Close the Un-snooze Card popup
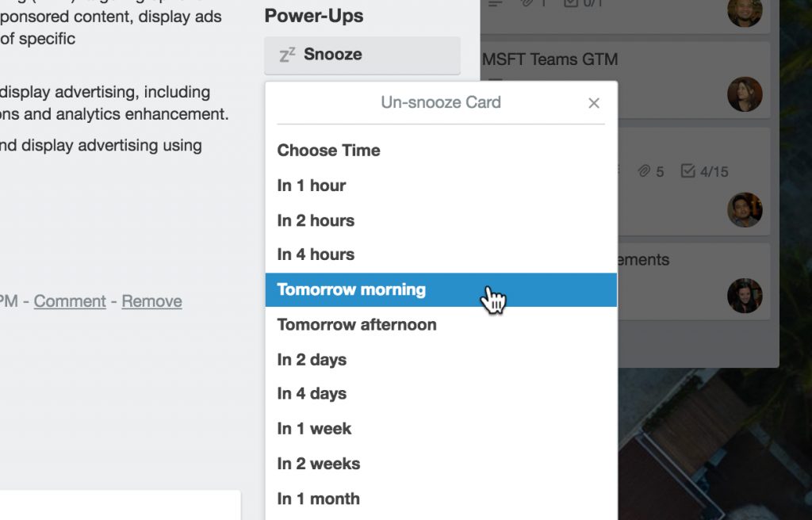This screenshot has width=812, height=520. [594, 103]
